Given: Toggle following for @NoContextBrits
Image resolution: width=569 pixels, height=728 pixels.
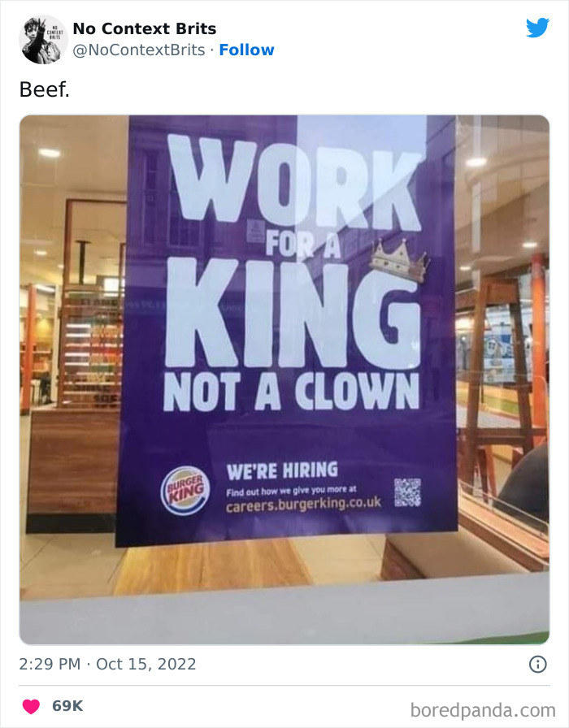Looking at the screenshot, I should pyautogui.click(x=247, y=50).
